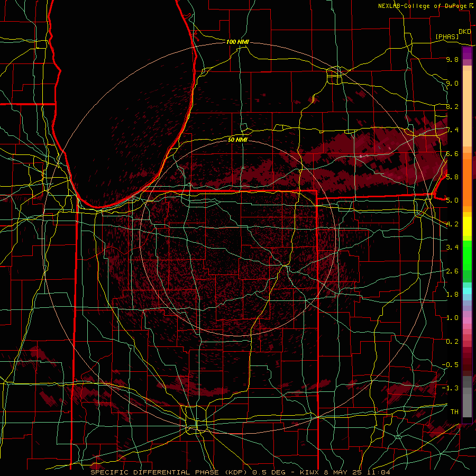Click the 6.6 scale value
The width and height of the screenshot is (476, 476).
pos(452,153)
